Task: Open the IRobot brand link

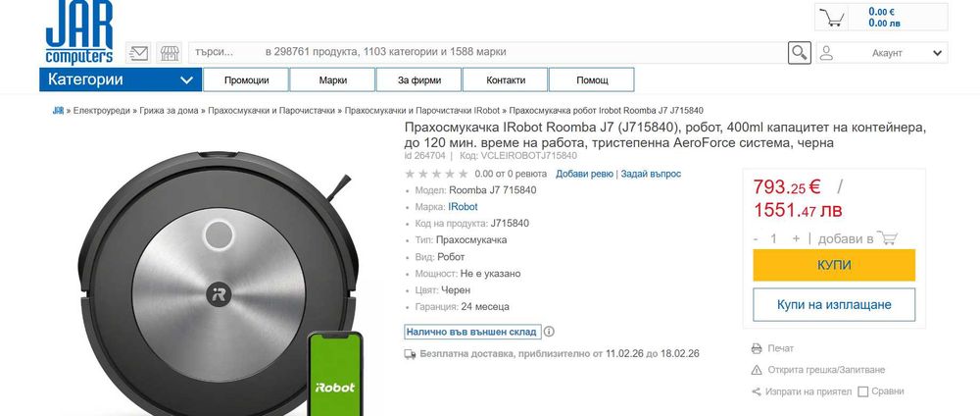Action: [x=463, y=206]
